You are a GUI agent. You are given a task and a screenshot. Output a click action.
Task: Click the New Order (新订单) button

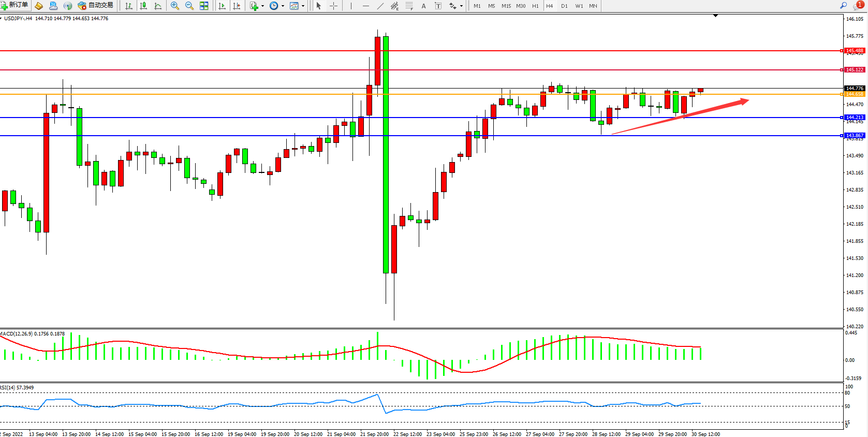click(x=14, y=5)
